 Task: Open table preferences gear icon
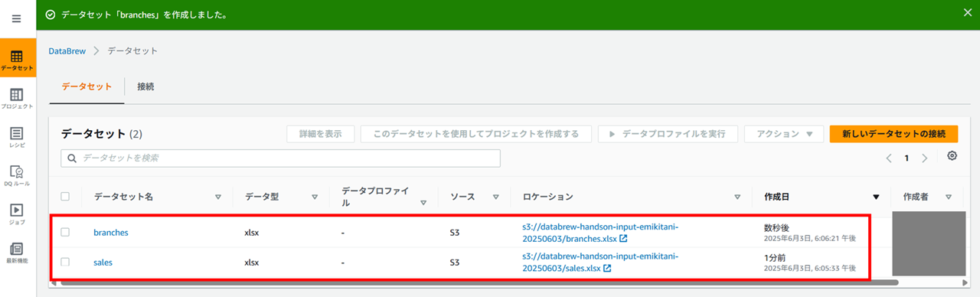pos(952,156)
